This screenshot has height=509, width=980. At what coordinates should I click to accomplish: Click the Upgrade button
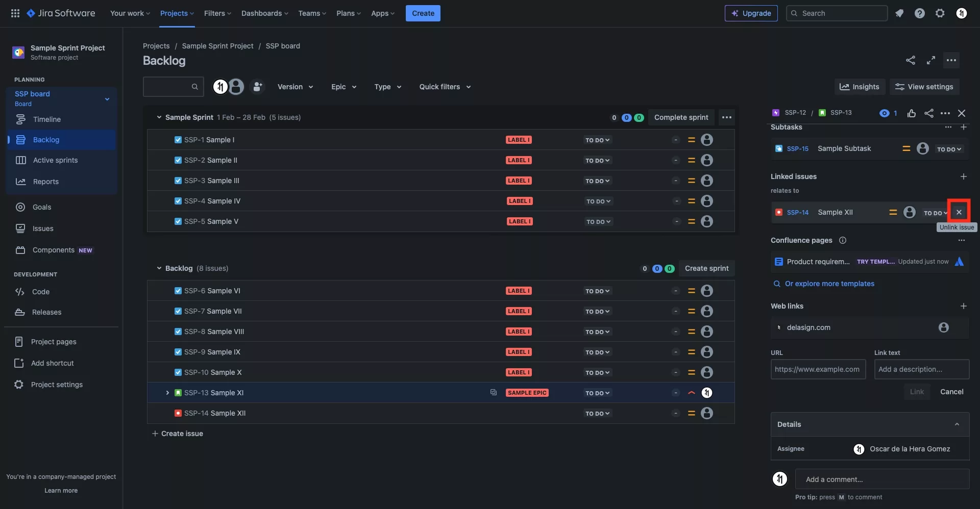(751, 13)
